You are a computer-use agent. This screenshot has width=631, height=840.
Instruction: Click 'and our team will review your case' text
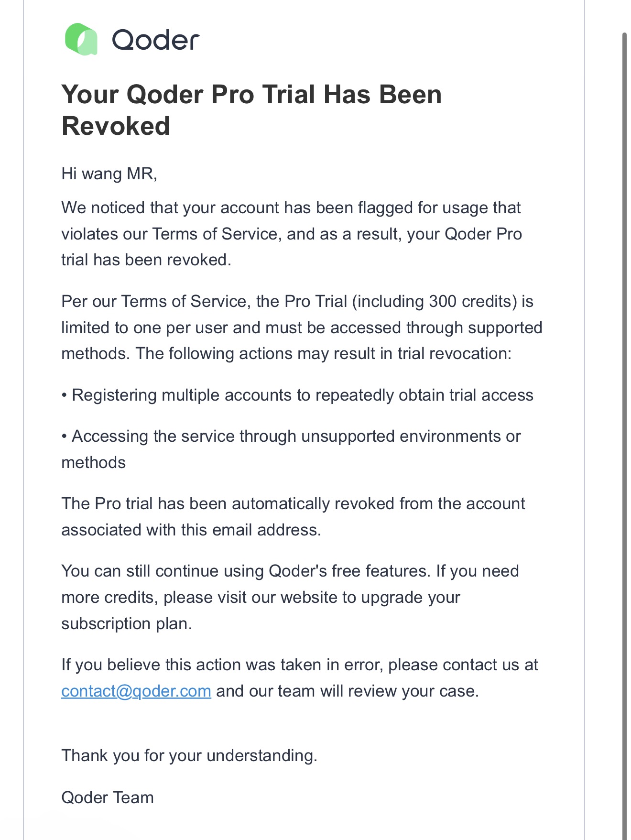tap(348, 691)
